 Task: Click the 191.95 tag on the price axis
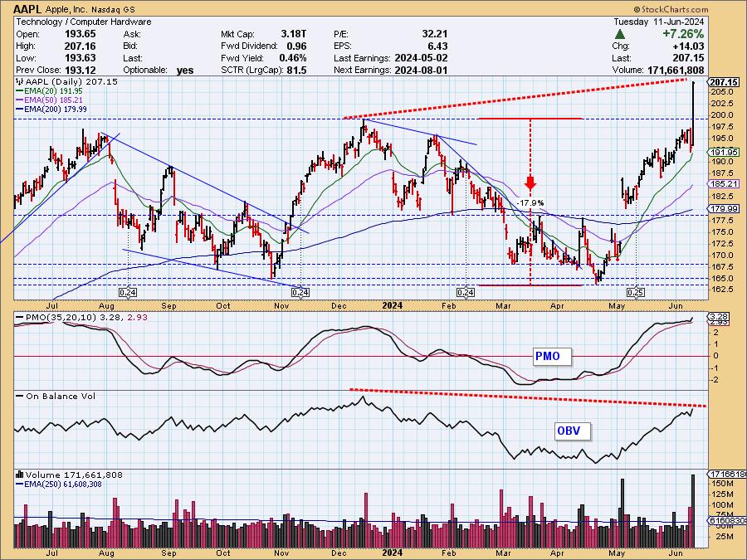(725, 153)
